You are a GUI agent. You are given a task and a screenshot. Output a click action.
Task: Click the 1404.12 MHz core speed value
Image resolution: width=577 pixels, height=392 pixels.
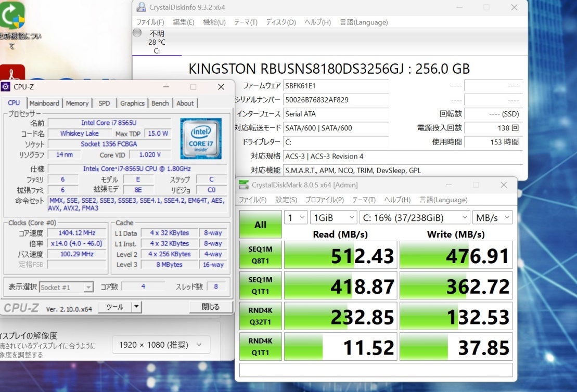tap(77, 233)
